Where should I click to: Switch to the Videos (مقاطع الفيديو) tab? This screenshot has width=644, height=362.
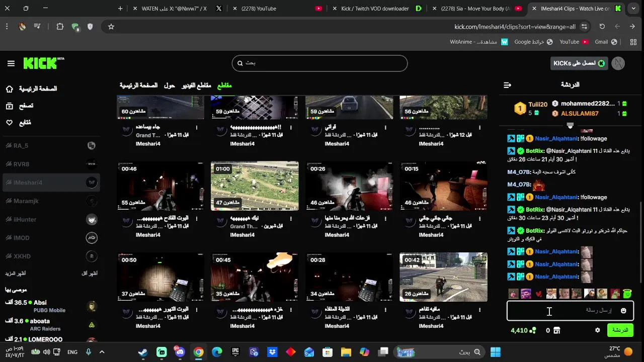pos(196,85)
